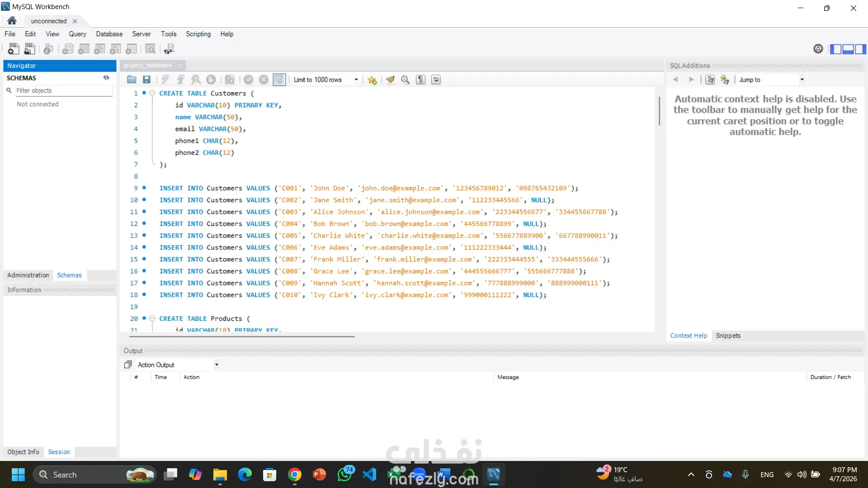Stop the running query hand icon
The width and height of the screenshot is (868, 488).
(211, 80)
